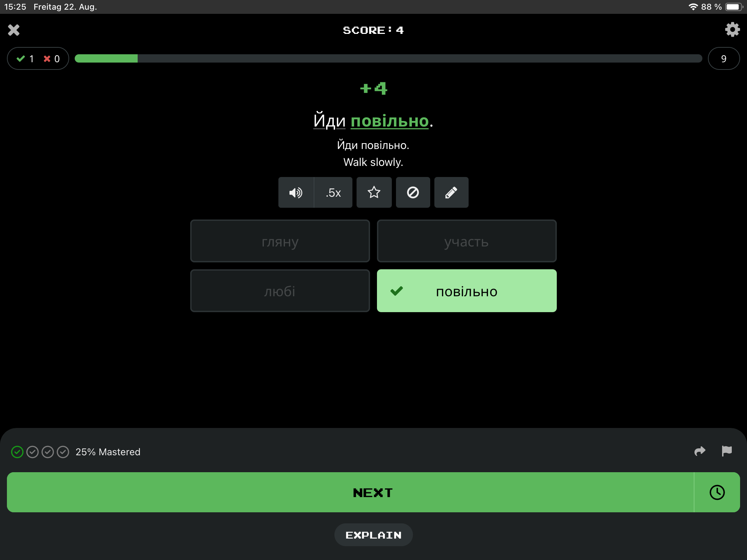Block this sentence with the prohibit icon
Image resolution: width=747 pixels, height=560 pixels.
pyautogui.click(x=413, y=193)
